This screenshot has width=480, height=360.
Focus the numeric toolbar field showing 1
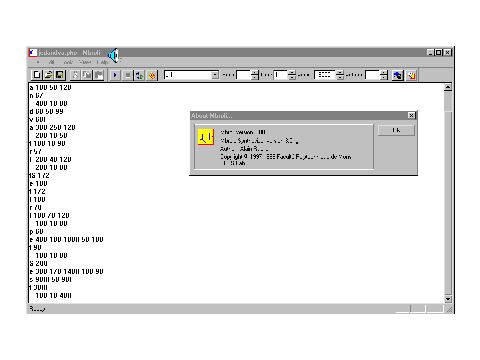pos(281,75)
